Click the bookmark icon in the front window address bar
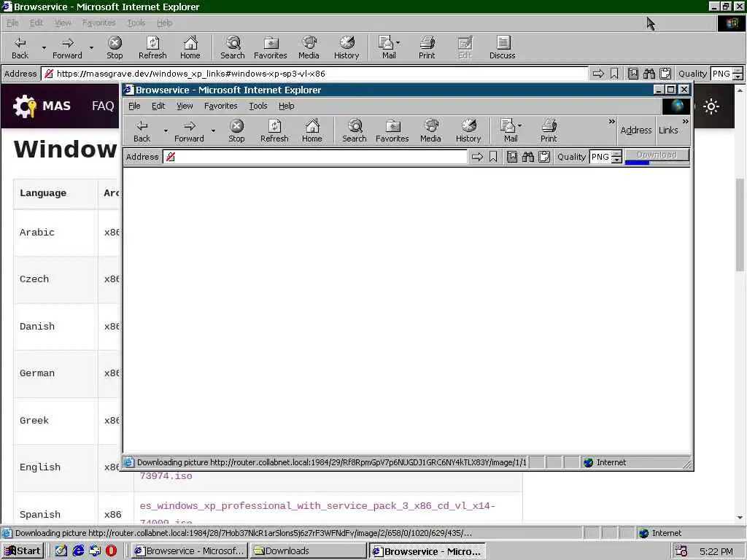The height and width of the screenshot is (560, 747). coord(493,157)
